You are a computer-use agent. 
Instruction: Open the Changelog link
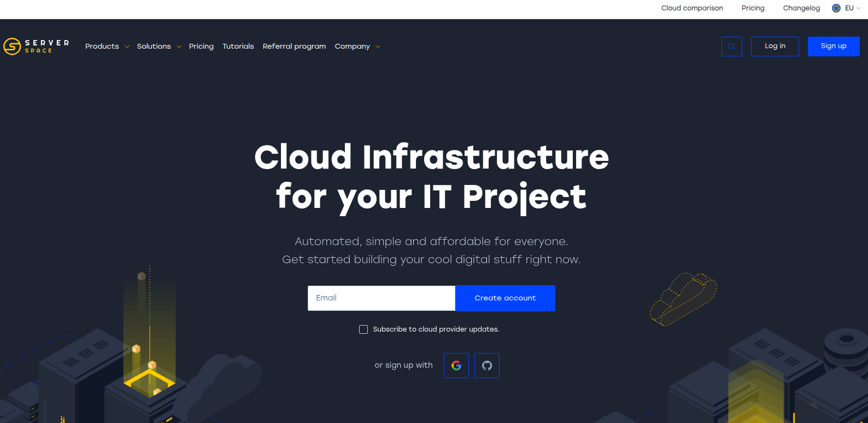click(x=801, y=8)
